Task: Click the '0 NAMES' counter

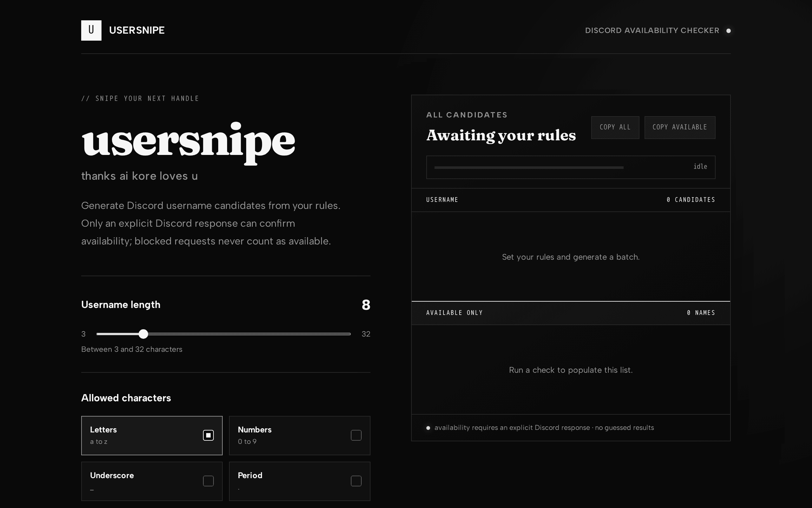Action: [x=701, y=313]
